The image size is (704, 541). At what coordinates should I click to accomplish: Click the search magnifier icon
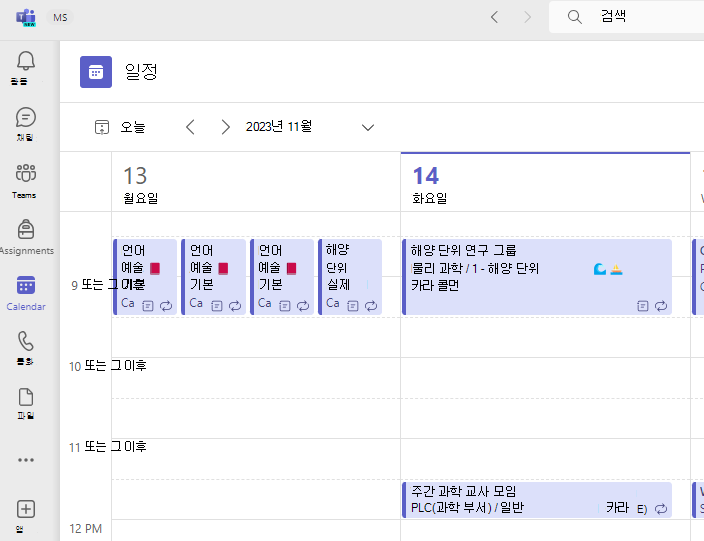574,17
